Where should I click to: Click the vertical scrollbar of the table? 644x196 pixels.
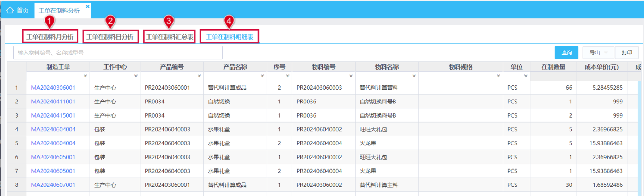click(x=639, y=138)
